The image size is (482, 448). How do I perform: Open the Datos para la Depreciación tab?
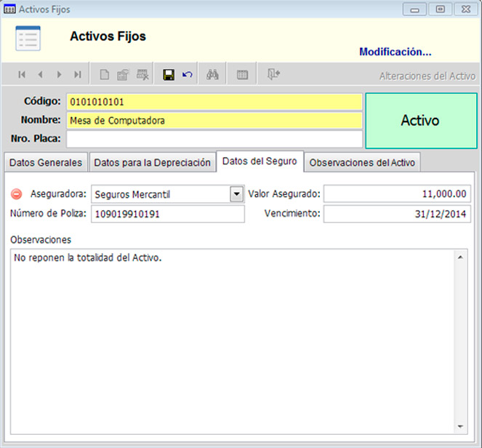pos(152,163)
